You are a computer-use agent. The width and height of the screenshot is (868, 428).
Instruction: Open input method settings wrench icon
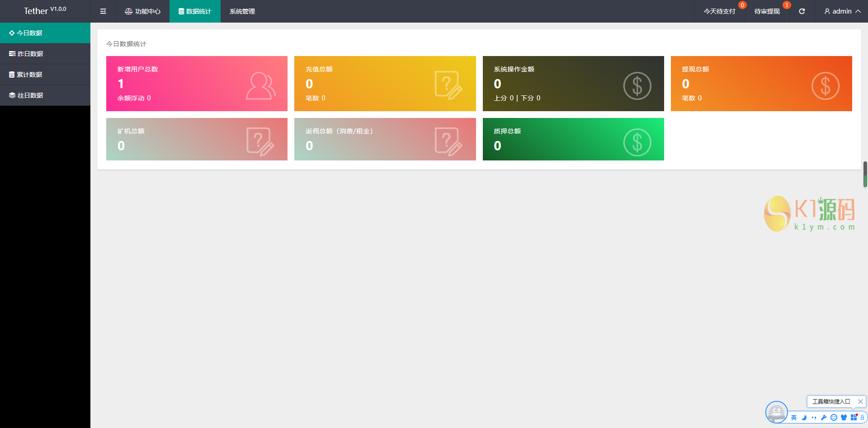pyautogui.click(x=824, y=418)
